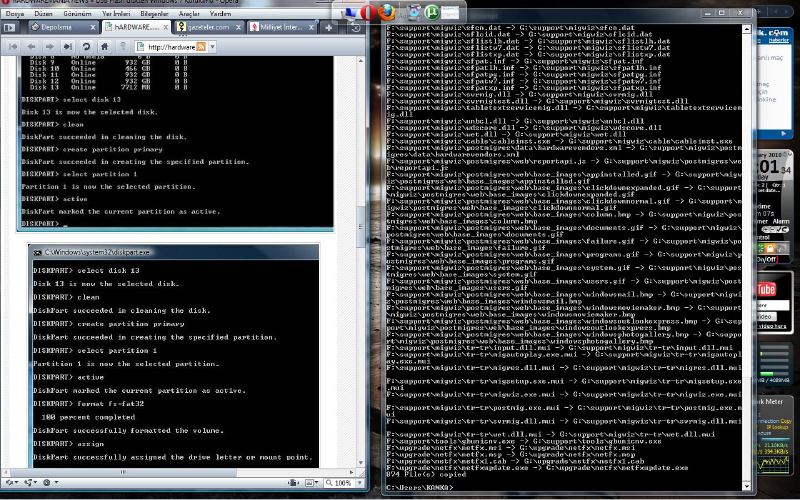The height and width of the screenshot is (500, 800).
Task: Reload the page in Opera
Action: point(86,46)
